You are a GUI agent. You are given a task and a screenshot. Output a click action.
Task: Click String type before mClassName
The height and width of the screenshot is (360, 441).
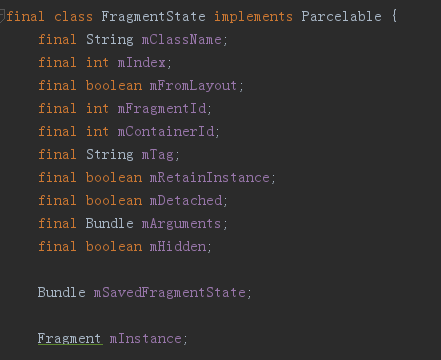pyautogui.click(x=110, y=40)
